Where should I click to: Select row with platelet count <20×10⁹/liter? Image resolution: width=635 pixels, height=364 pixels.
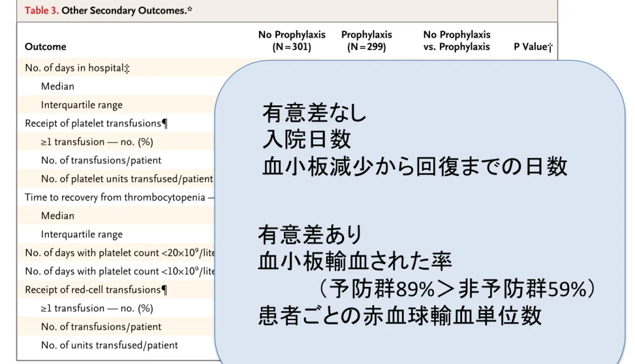pyautogui.click(x=120, y=252)
